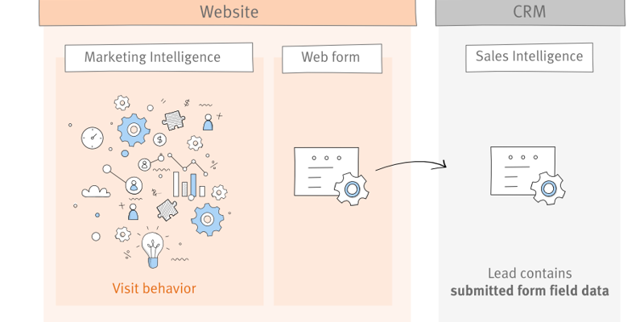Click the upper puzzle piece icon

pyautogui.click(x=174, y=120)
